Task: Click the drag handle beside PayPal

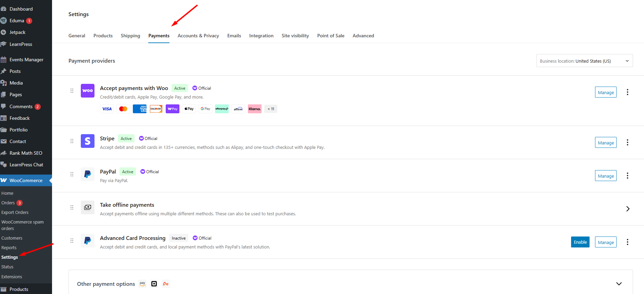Action: point(72,174)
